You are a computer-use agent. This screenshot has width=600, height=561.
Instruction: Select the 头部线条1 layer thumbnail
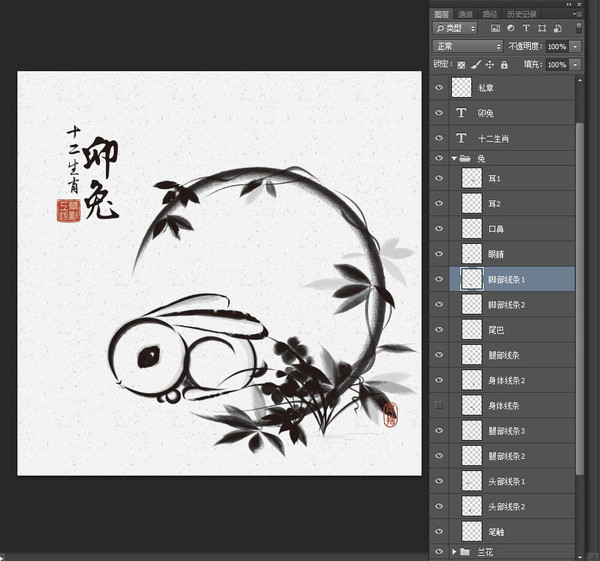[472, 481]
